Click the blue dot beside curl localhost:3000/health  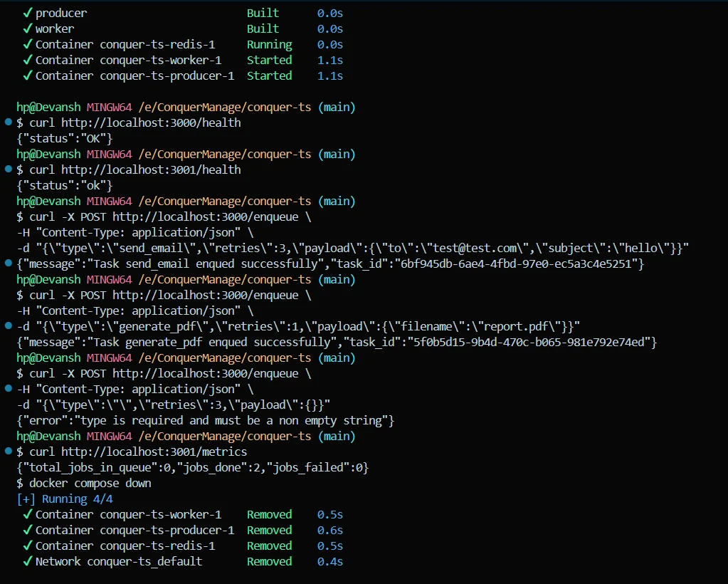tap(9, 122)
